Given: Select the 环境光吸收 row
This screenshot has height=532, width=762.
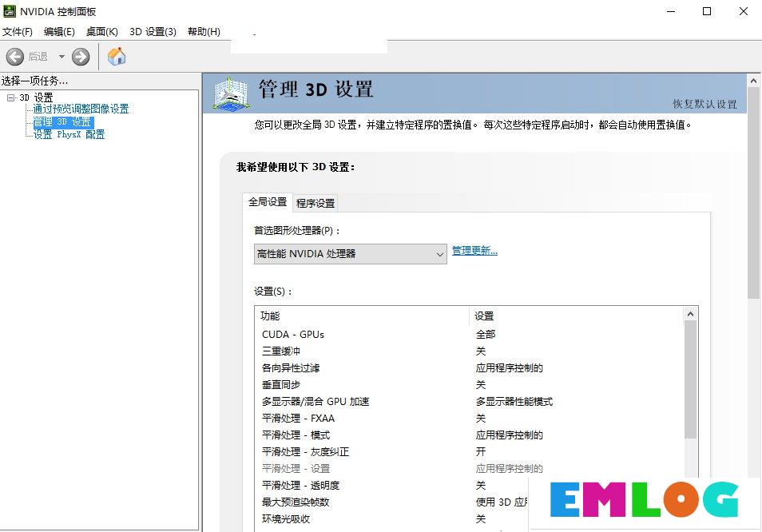Looking at the screenshot, I should pos(392,519).
